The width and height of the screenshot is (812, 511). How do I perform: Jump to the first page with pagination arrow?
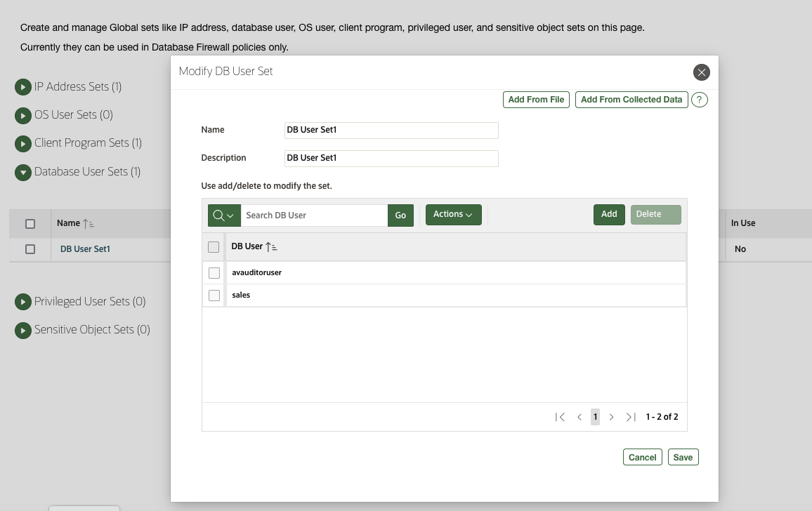click(x=561, y=416)
